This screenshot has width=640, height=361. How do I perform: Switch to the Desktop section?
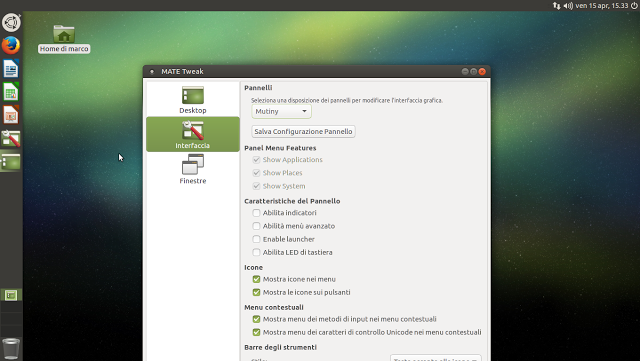pyautogui.click(x=193, y=99)
